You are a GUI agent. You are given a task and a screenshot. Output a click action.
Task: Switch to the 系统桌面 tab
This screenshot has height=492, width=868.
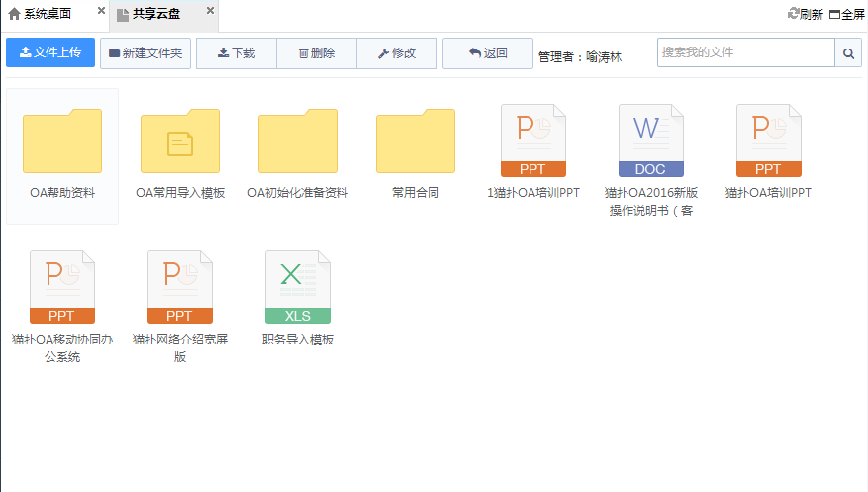[x=41, y=14]
